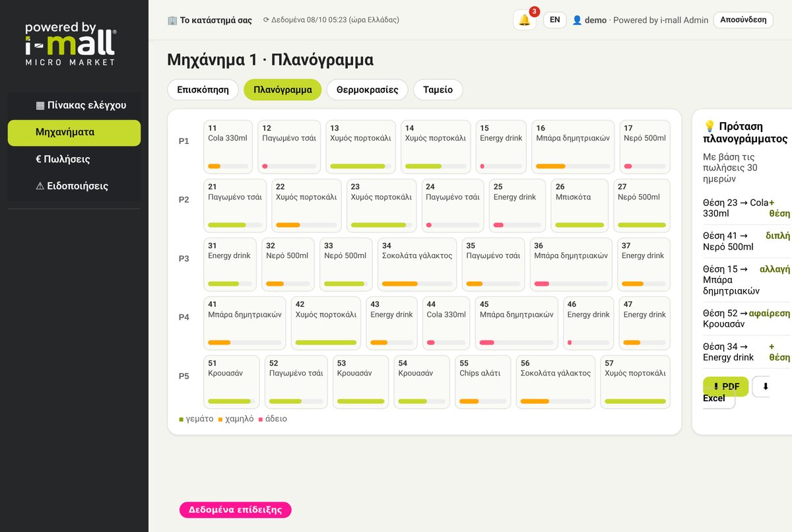Switch language with the EN button
Screen dimensions: 792x532
coord(555,20)
